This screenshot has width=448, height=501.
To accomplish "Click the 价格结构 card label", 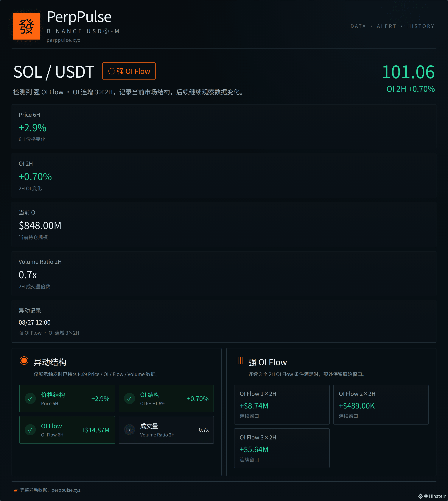I will [x=53, y=395].
